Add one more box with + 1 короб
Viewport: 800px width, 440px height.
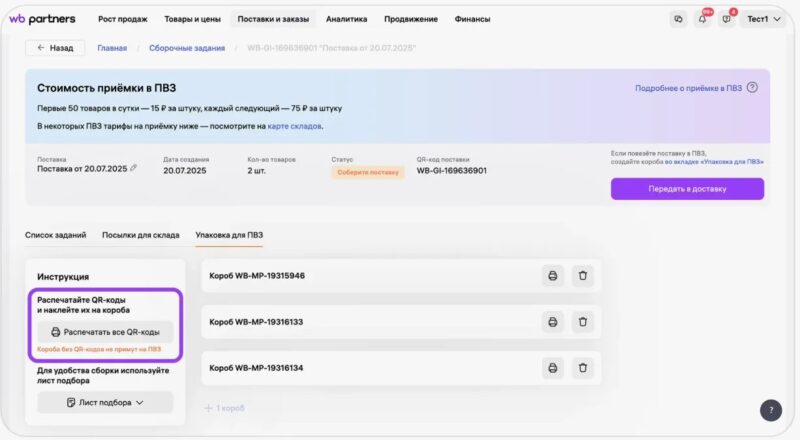224,408
